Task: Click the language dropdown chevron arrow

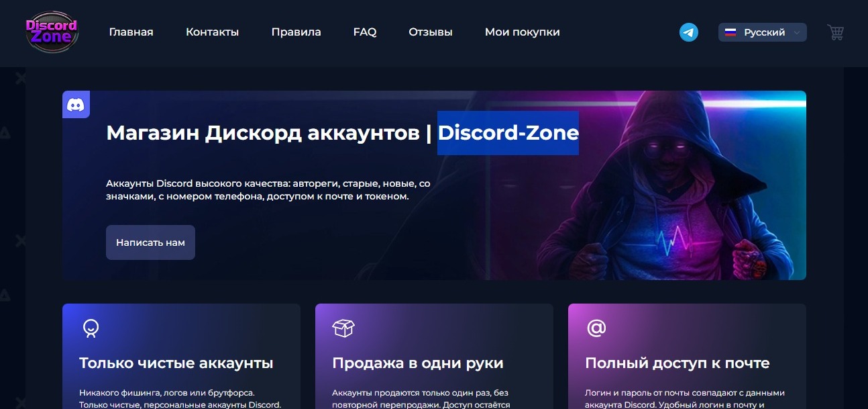Action: pyautogui.click(x=797, y=32)
